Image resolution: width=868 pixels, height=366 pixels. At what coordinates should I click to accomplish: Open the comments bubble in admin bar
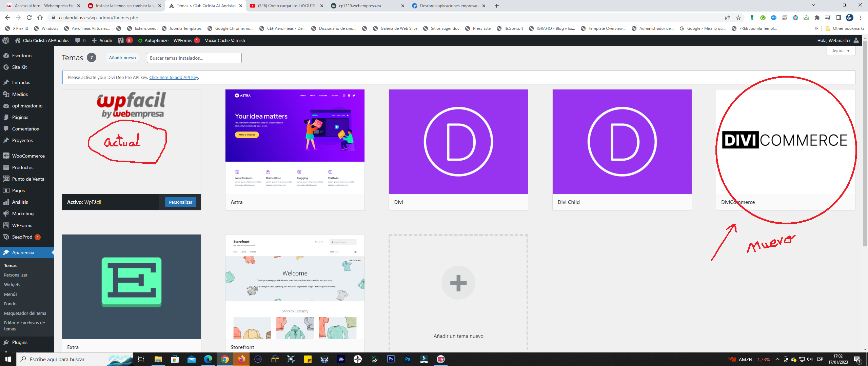78,40
